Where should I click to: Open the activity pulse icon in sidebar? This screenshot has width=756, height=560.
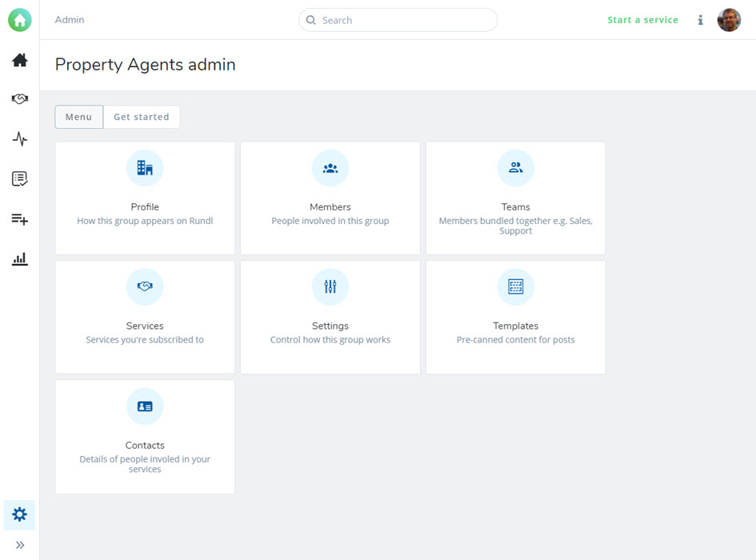[x=20, y=139]
